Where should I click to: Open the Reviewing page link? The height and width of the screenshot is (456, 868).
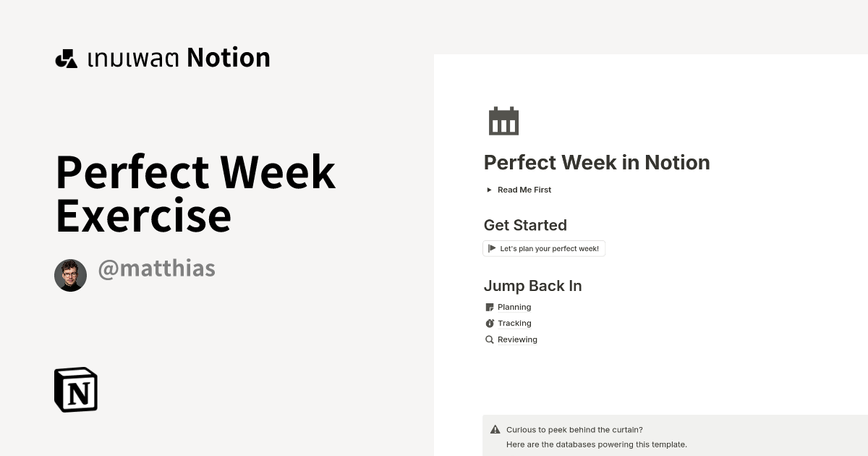(x=516, y=339)
